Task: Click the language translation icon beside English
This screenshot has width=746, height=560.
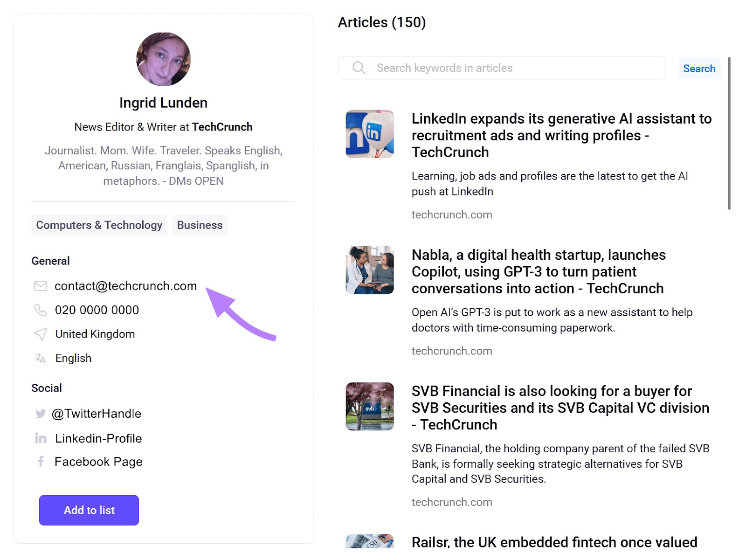Action: coord(41,358)
